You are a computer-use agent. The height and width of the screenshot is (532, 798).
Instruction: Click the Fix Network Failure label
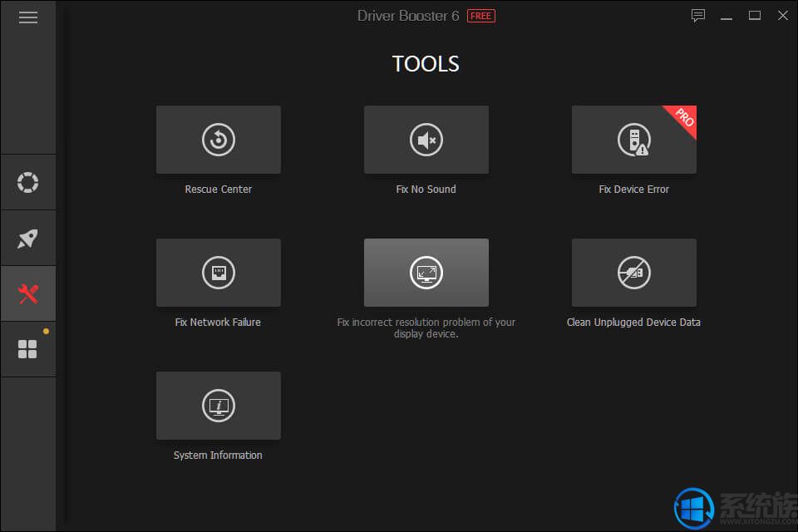point(218,323)
